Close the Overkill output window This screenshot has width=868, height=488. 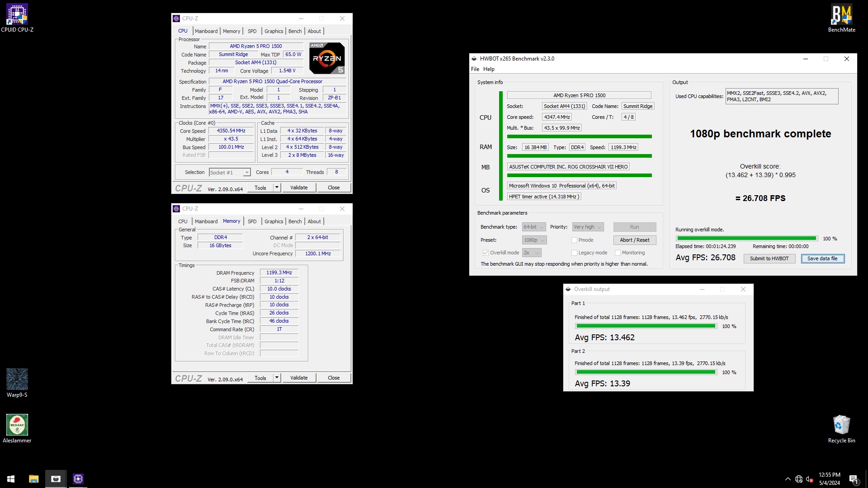[x=743, y=289]
